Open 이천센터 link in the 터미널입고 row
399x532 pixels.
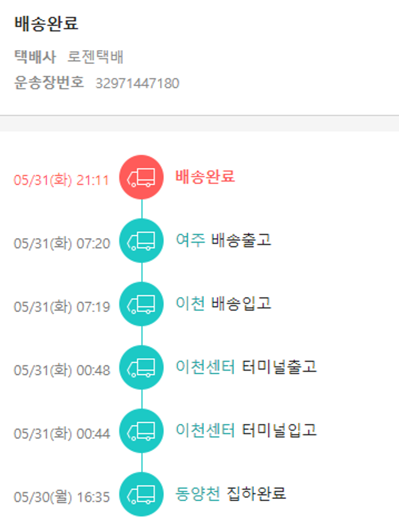pos(205,430)
